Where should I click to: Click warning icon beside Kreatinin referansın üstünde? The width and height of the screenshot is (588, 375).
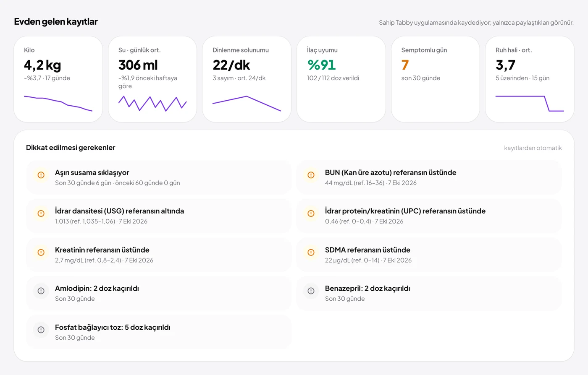[x=41, y=253]
